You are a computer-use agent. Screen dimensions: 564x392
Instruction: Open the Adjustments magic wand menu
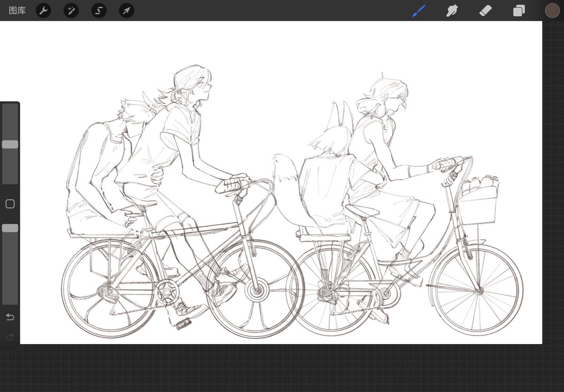71,10
